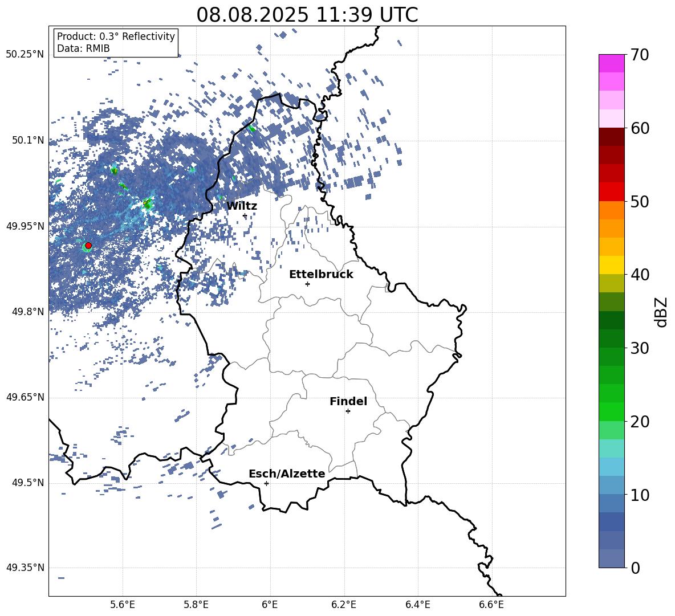This screenshot has height=616, width=675.
Task: Click the 5.6°E longitude label
Action: [x=123, y=605]
